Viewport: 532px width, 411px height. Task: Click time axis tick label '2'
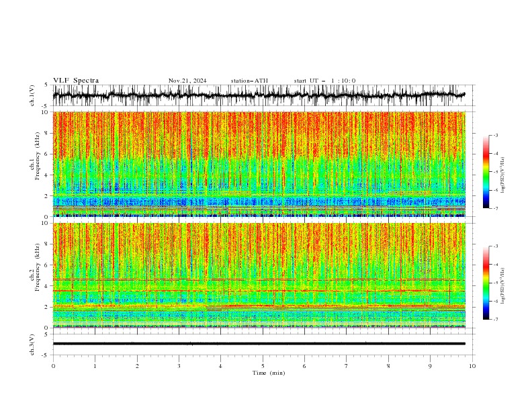point(137,366)
